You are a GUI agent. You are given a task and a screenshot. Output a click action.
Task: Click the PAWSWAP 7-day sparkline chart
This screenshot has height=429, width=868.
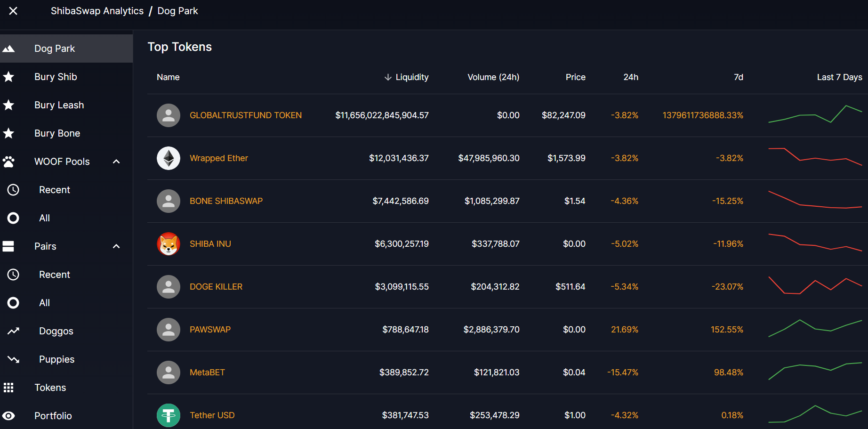click(815, 328)
